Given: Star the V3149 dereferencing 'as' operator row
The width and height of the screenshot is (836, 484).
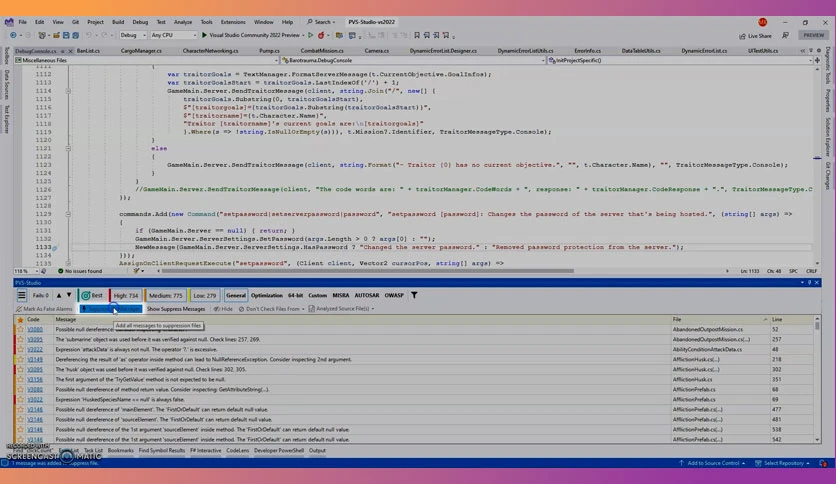Looking at the screenshot, I should click(x=20, y=360).
